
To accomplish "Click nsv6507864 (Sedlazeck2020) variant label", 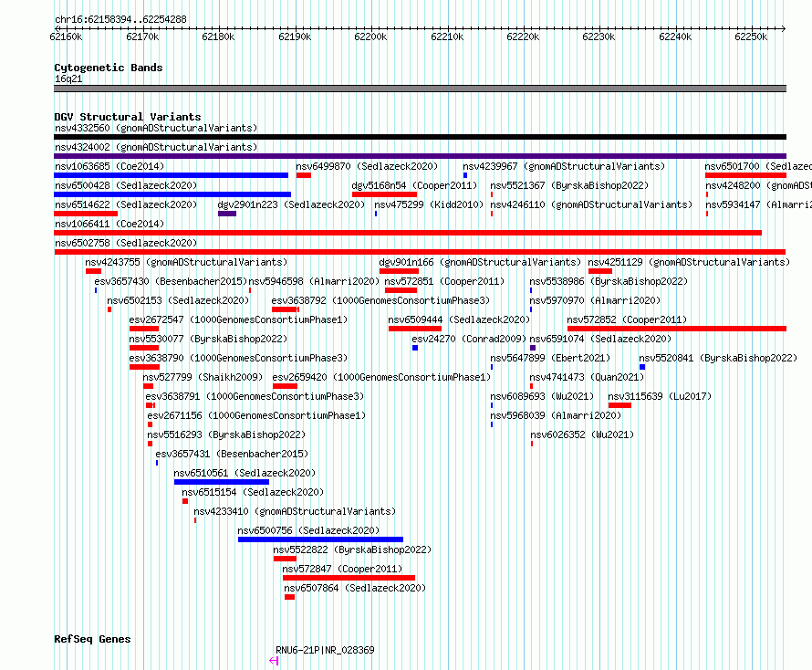I will tap(355, 588).
